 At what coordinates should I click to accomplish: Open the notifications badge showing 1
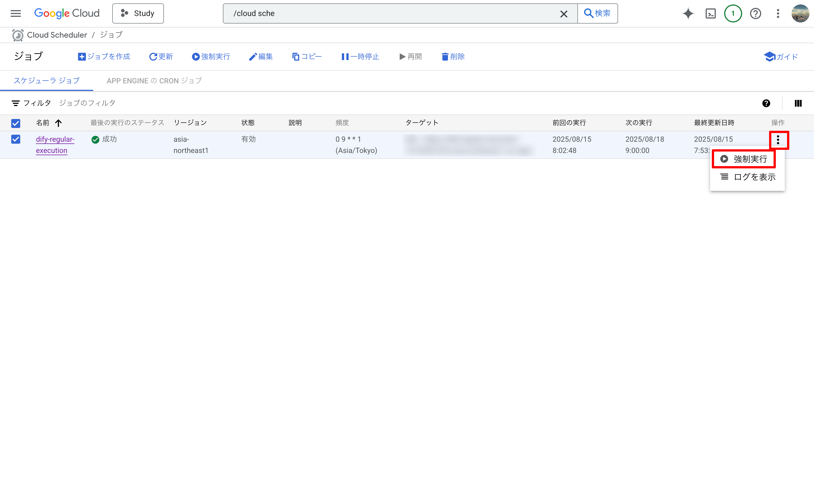pyautogui.click(x=733, y=13)
